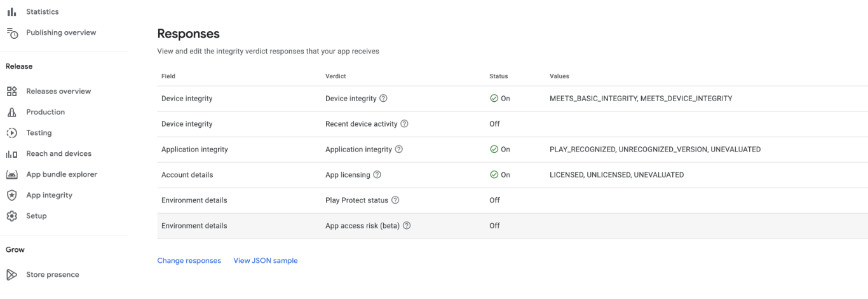Show help for Play Protect status

pyautogui.click(x=395, y=200)
